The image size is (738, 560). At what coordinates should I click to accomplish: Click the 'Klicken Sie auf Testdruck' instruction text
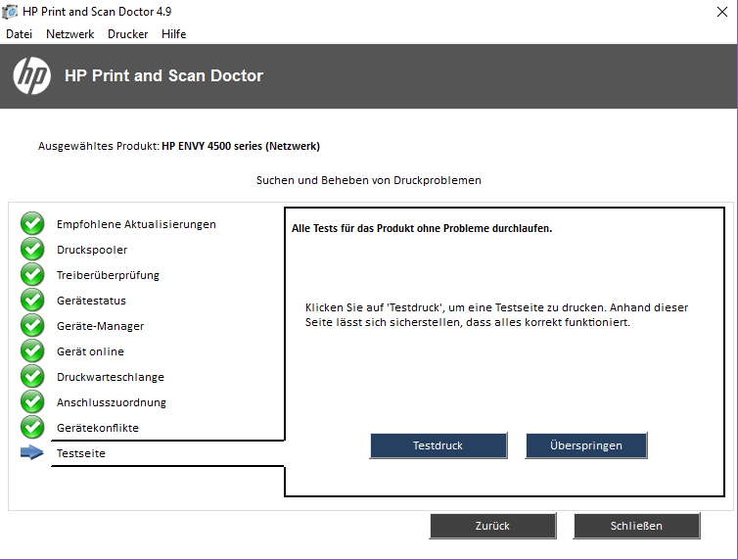tap(496, 315)
